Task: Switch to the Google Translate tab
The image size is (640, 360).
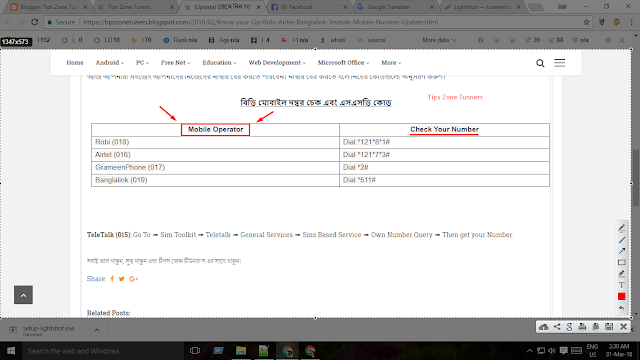Action: point(395,7)
